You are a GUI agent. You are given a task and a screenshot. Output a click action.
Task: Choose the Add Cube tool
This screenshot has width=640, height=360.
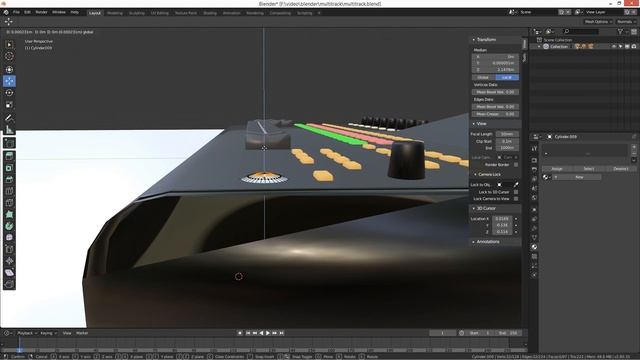[9, 143]
